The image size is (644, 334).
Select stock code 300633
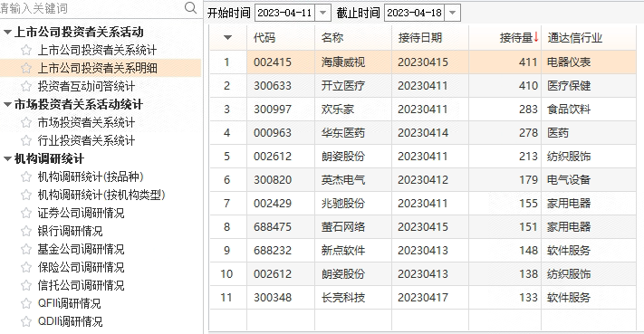tap(281, 86)
